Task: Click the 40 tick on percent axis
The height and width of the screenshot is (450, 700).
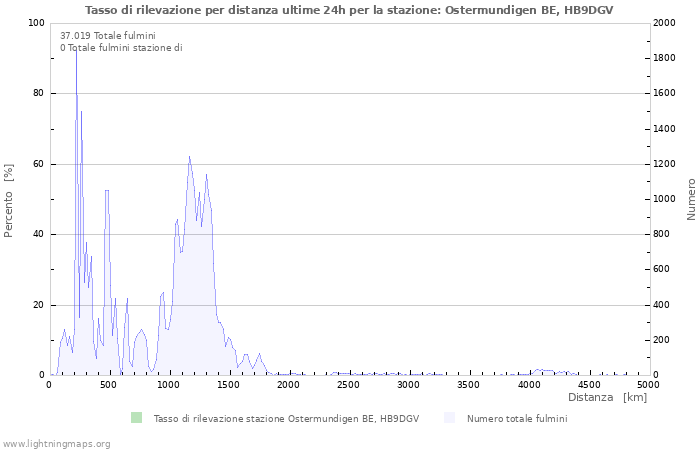Action: point(39,234)
